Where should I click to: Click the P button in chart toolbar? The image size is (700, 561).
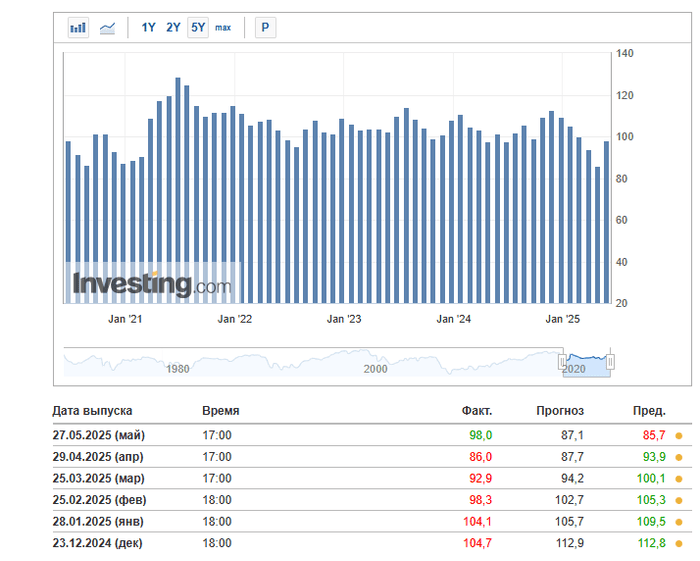click(x=265, y=28)
